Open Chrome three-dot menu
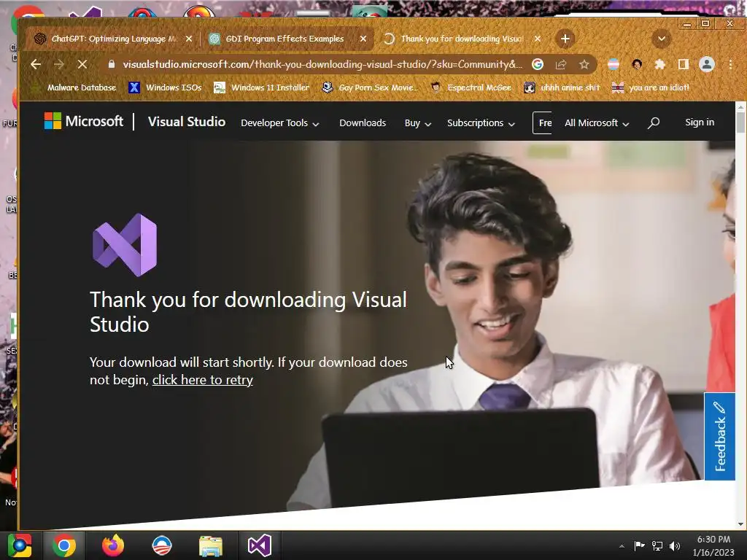 [730, 64]
